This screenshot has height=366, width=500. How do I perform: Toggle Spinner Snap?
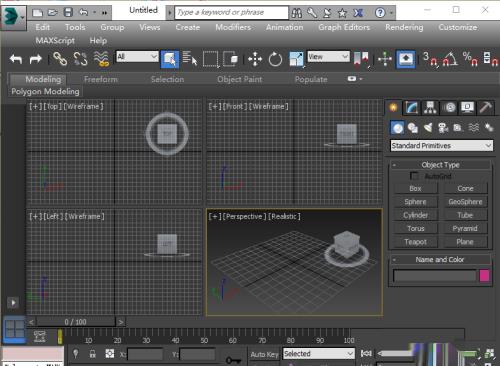[x=491, y=59]
